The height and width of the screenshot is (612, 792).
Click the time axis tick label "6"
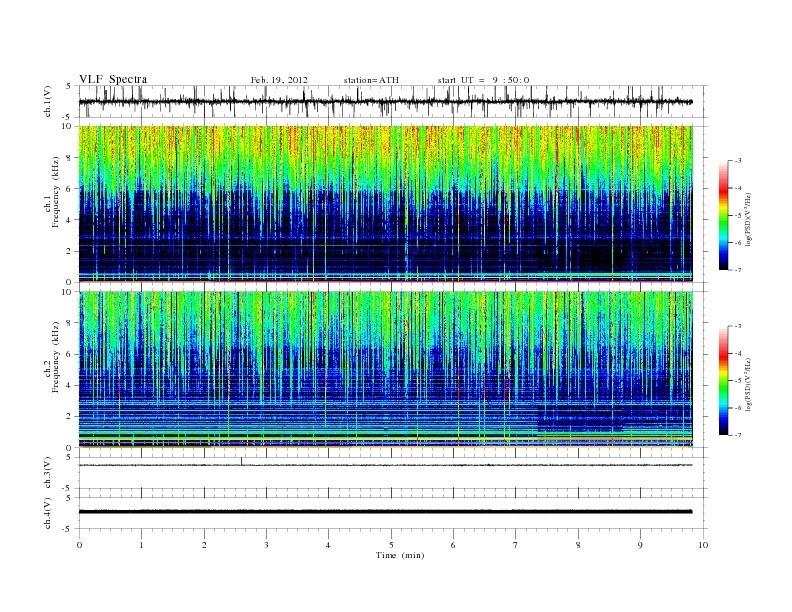453,545
